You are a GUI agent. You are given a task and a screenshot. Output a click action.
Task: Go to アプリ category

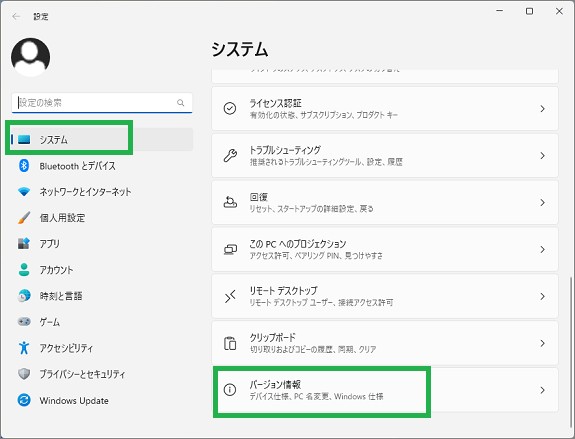pos(102,244)
